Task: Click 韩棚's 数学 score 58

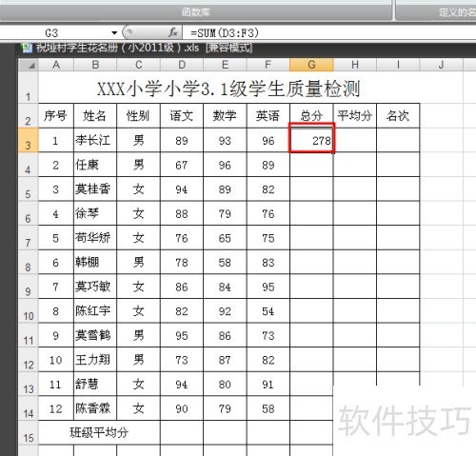Action: pyautogui.click(x=225, y=262)
